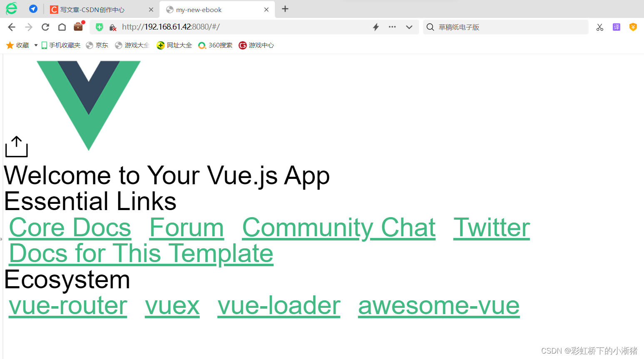This screenshot has height=359, width=644.
Task: Close the 写文章-CSDN创作中心 tab
Action: click(x=151, y=10)
